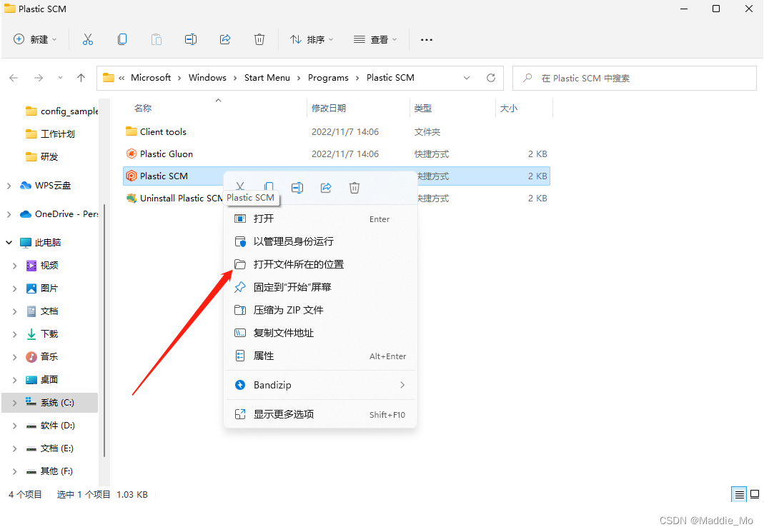The width and height of the screenshot is (764, 532).
Task: Select 打开文件所在的位置 menu entry
Action: click(321, 264)
